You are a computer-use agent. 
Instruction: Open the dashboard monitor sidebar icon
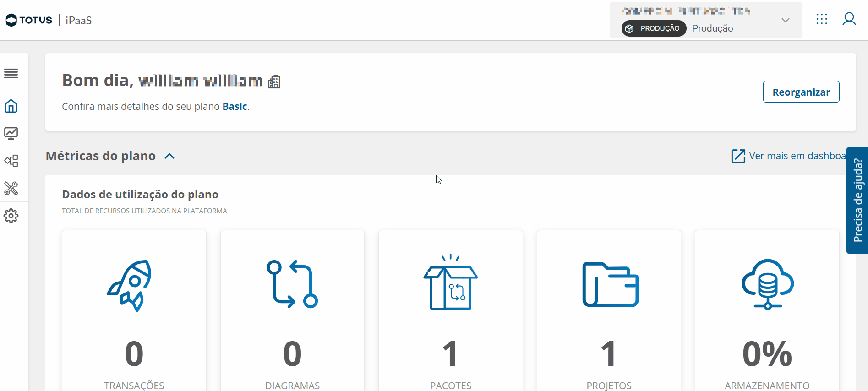click(11, 133)
